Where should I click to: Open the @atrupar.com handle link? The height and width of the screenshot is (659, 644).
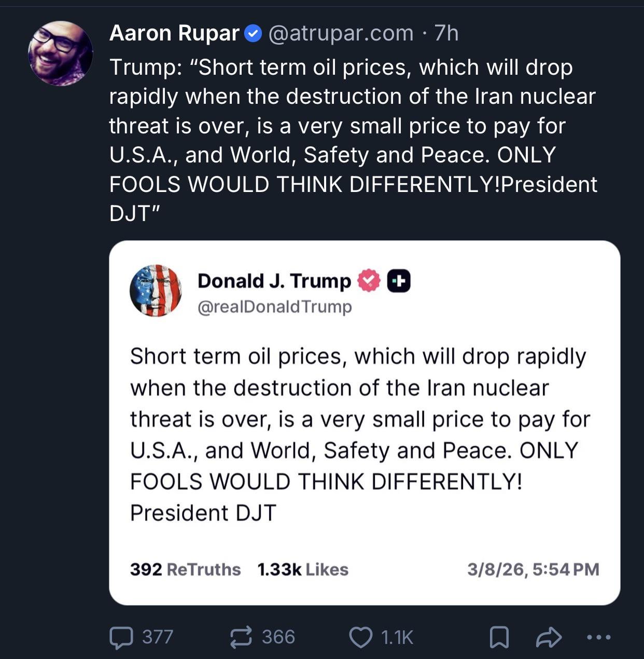(341, 33)
